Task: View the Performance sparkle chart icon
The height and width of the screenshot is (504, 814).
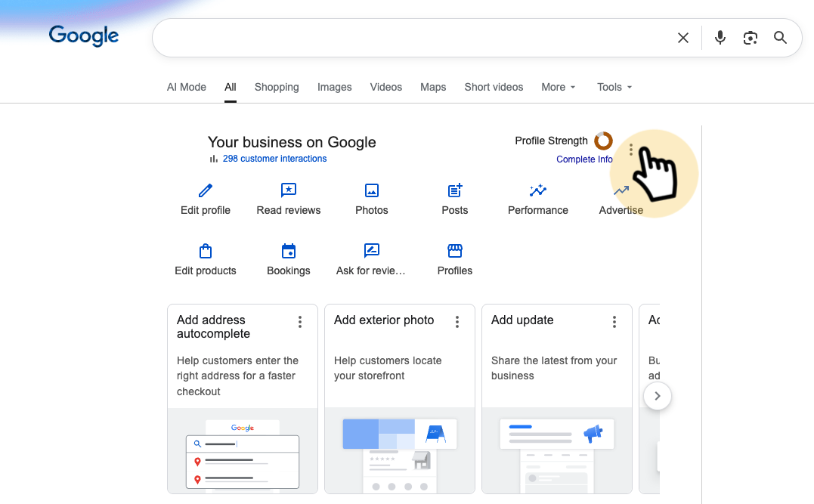Action: 538,190
